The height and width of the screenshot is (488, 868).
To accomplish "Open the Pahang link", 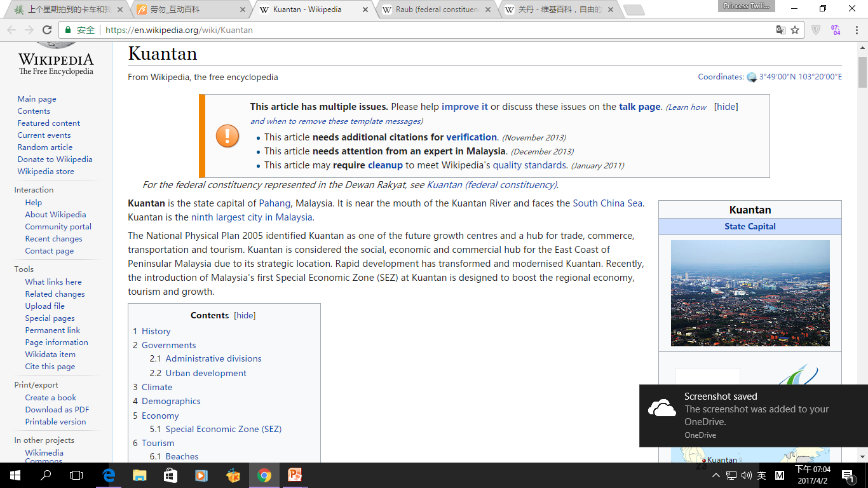I will pos(275,203).
